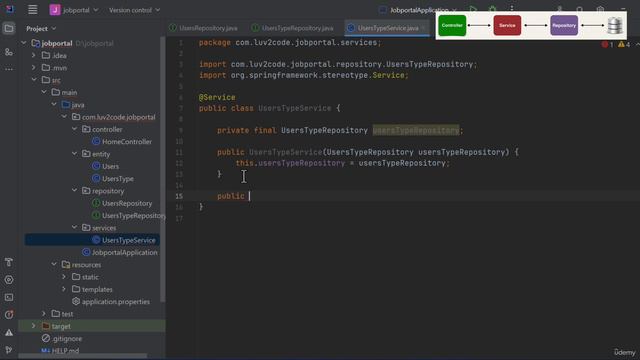
Task: Run JobportalApplication with the play icon
Action: coord(473,9)
